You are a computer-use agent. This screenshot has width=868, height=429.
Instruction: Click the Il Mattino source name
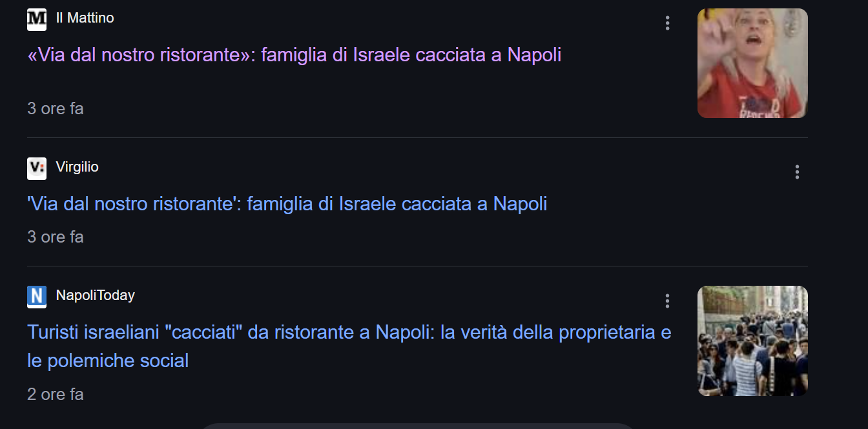[x=85, y=18]
